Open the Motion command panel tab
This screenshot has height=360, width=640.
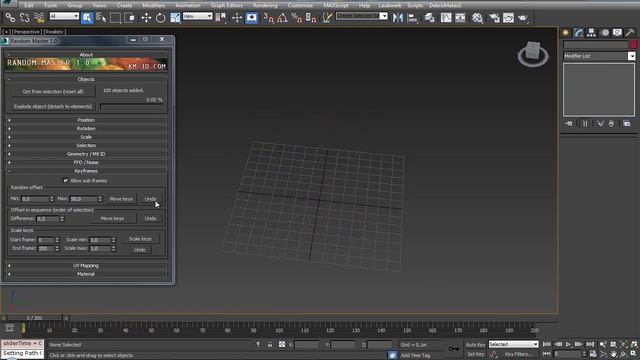(604, 33)
